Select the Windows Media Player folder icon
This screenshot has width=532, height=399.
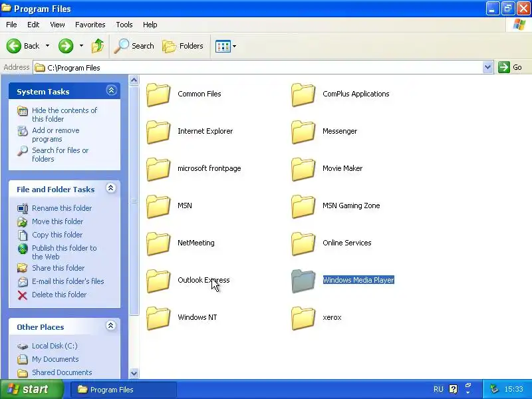coord(303,281)
